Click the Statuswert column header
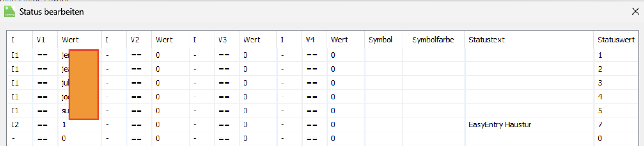The height and width of the screenshot is (146, 644). point(616,40)
